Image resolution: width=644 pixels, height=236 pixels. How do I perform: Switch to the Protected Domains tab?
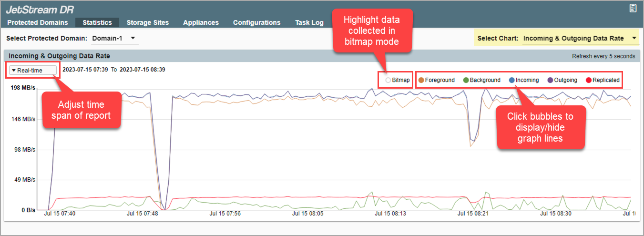38,22
